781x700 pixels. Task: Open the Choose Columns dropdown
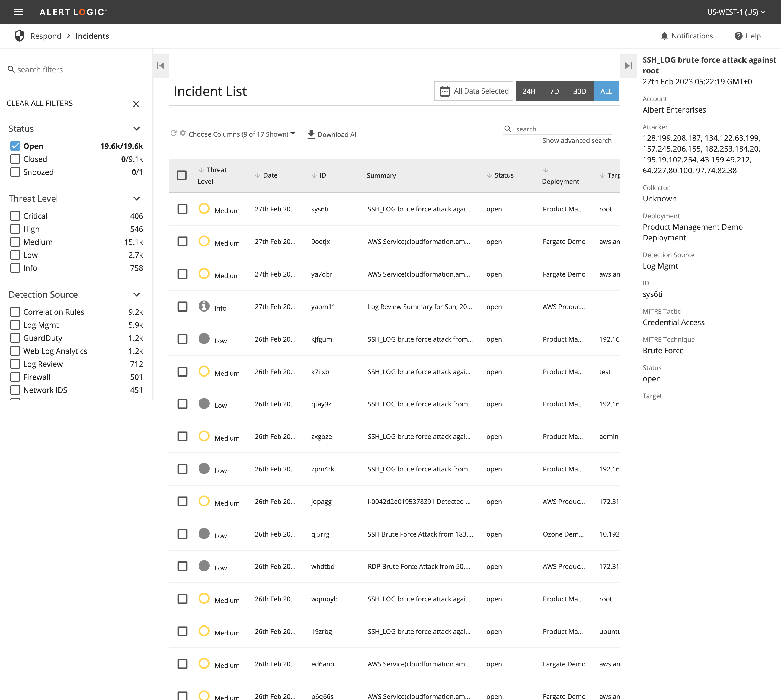point(242,134)
